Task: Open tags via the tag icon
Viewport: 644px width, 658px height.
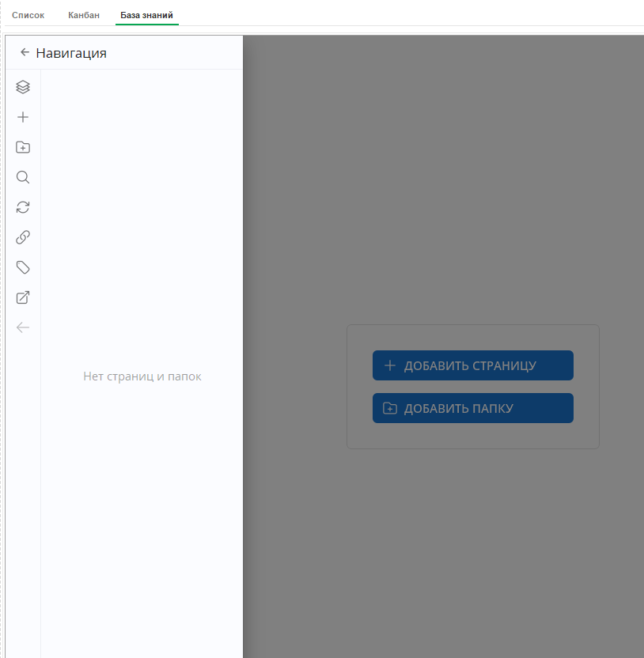Action: coord(23,268)
